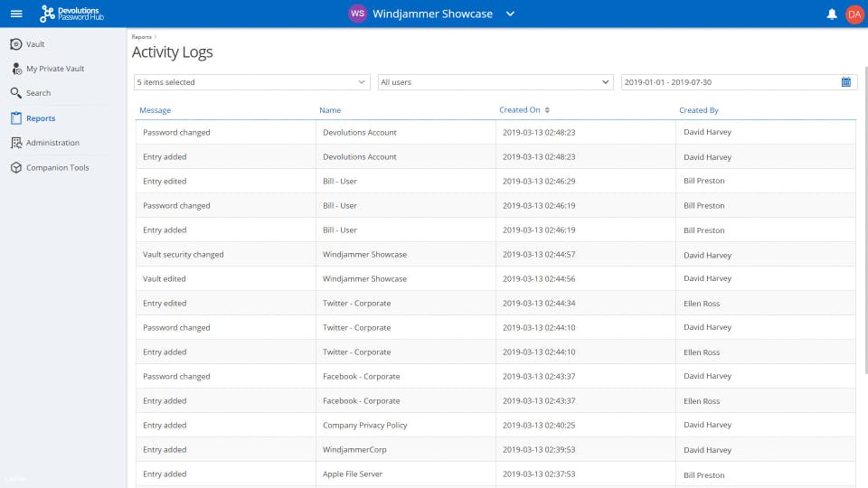Expand the Windjammer Showcase vault selector
This screenshot has height=488, width=868.
click(x=510, y=14)
